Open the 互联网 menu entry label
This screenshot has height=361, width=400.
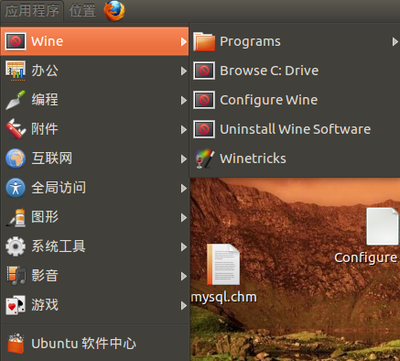52,158
